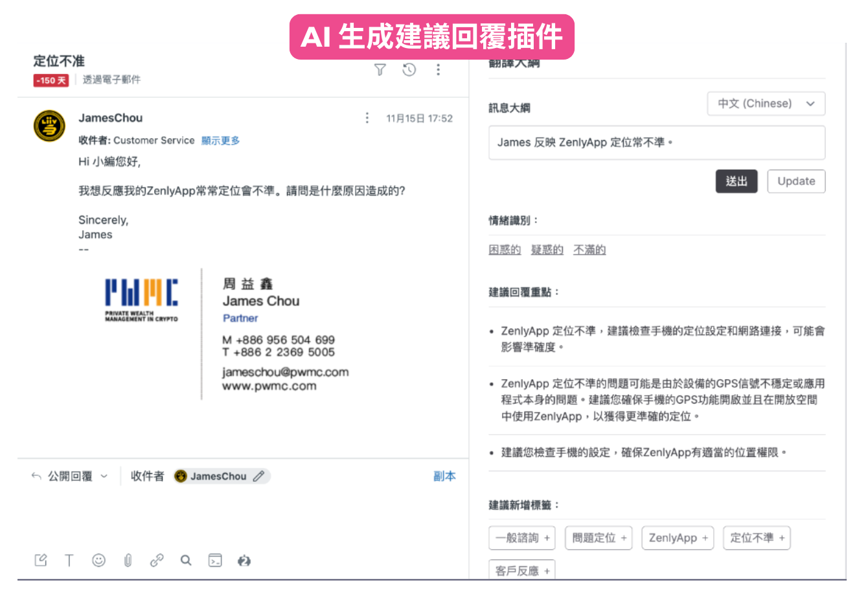Add the ZenlyApp suggested tag
This screenshot has height=597, width=868.
[678, 538]
